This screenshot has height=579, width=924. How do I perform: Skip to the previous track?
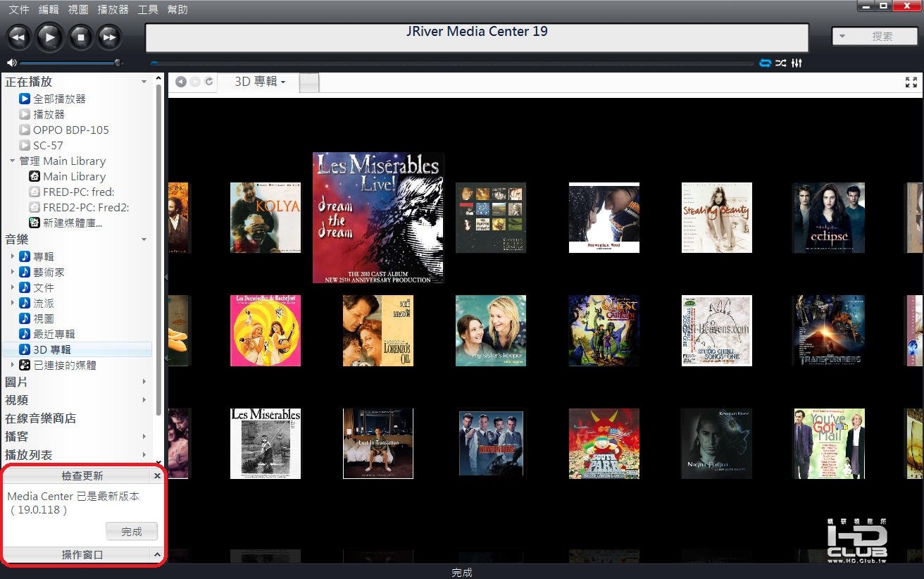(x=19, y=37)
